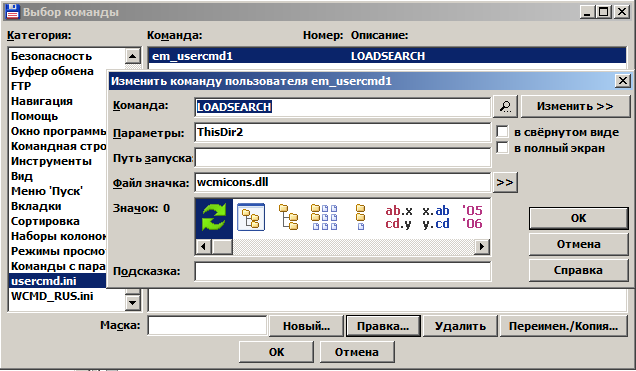
Task: Select category Помощь
Action: click(58, 116)
